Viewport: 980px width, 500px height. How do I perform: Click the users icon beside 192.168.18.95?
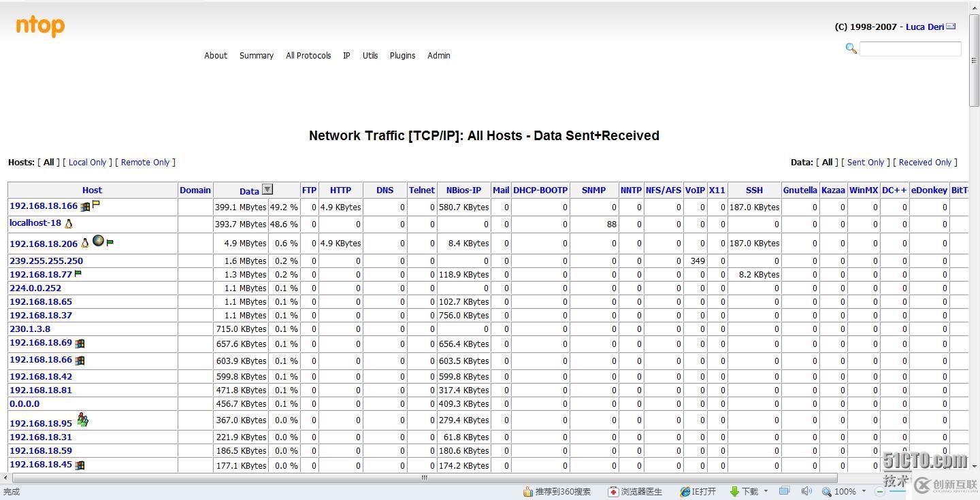[x=82, y=420]
